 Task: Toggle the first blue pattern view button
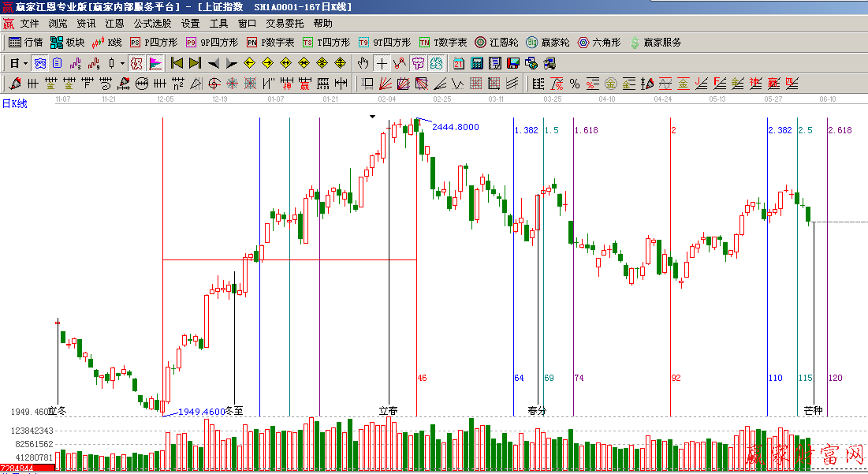pos(39,63)
